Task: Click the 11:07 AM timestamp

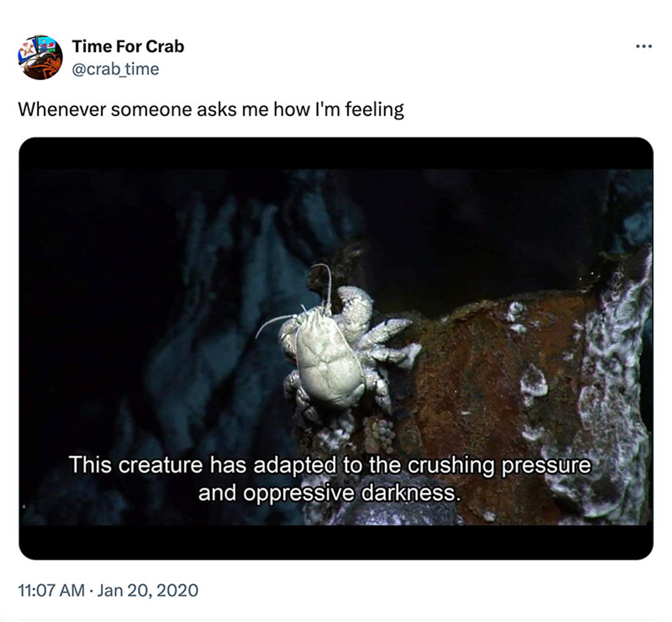Action: [x=51, y=591]
